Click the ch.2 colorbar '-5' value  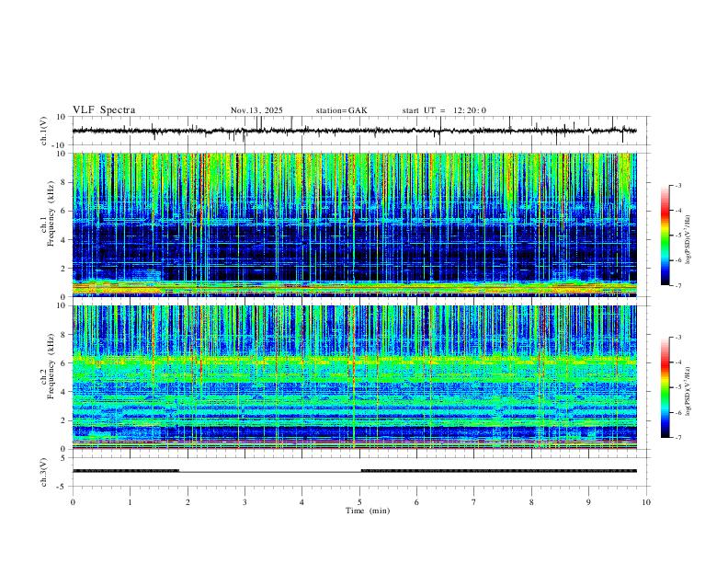(x=678, y=387)
